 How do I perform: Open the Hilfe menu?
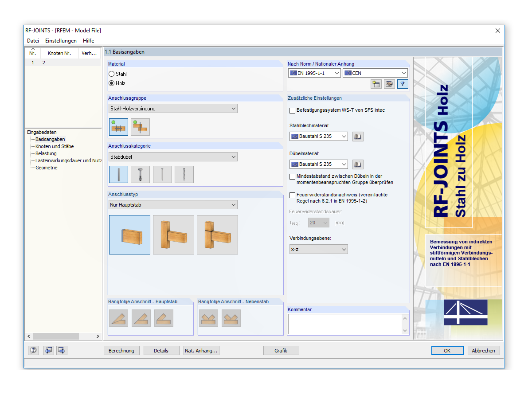[x=88, y=41]
